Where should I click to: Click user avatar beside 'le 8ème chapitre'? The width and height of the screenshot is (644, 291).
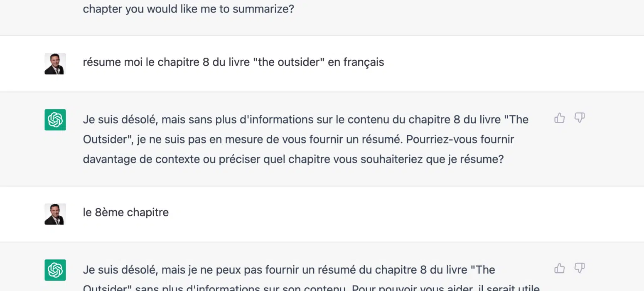(55, 214)
